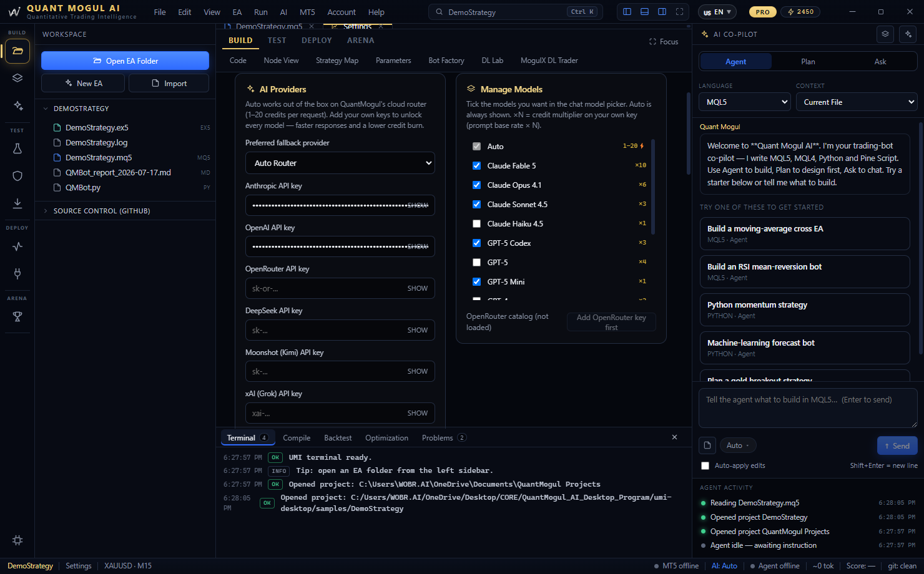Toggle the left panel layout icon
The image size is (924, 574).
627,12
